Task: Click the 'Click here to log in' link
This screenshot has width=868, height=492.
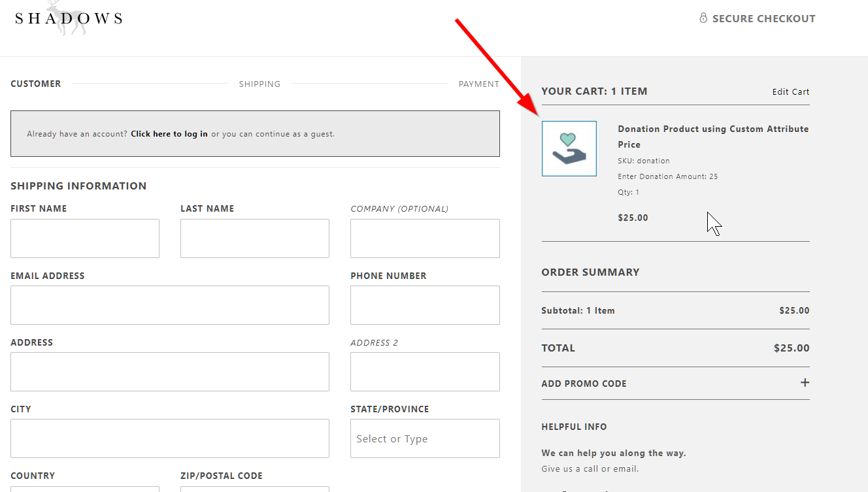Action: (169, 134)
